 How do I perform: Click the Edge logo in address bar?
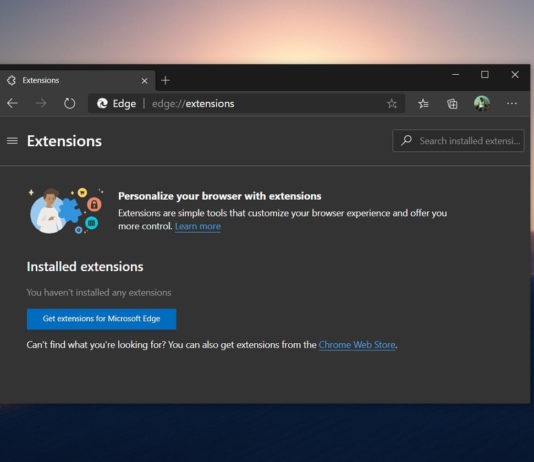pos(102,103)
